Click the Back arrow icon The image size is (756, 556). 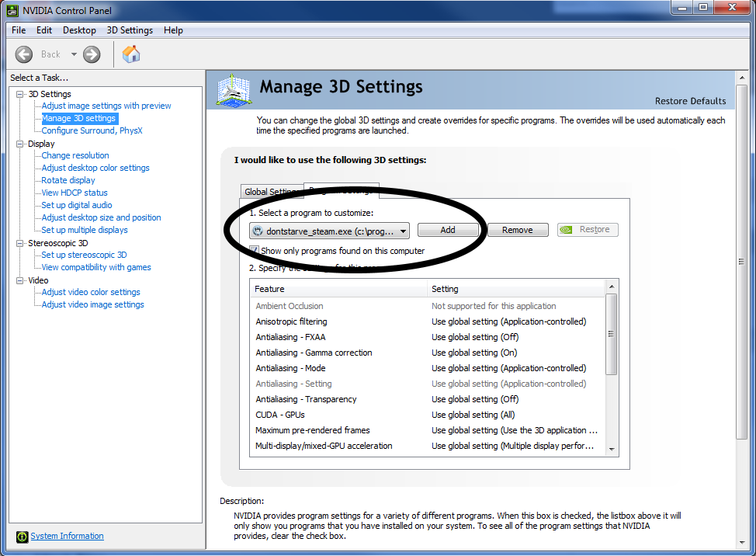24,54
